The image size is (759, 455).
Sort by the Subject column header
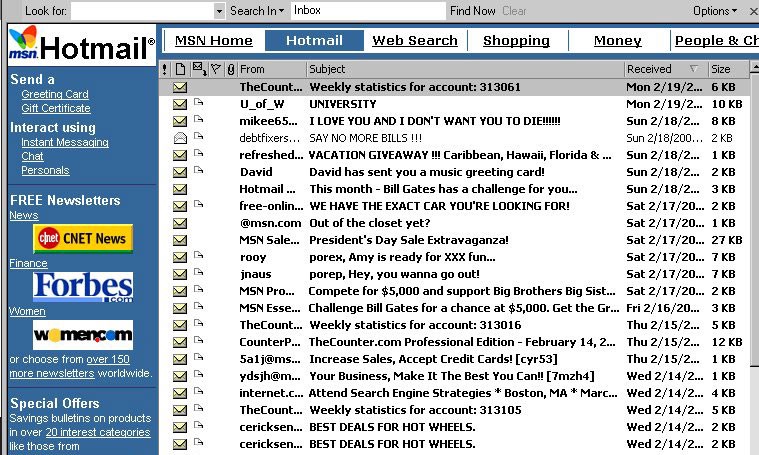point(465,69)
